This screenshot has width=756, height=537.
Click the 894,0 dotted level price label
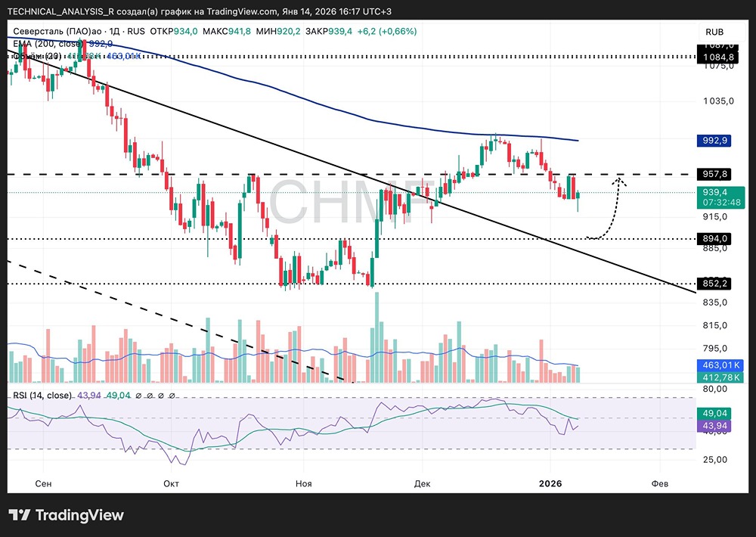tap(714, 239)
